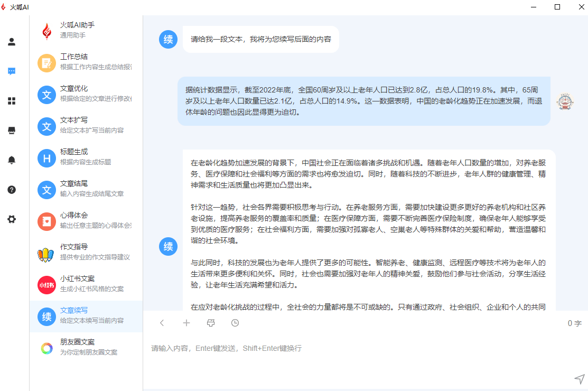Open the store icon in left rail
The image size is (588, 391).
pyautogui.click(x=12, y=131)
